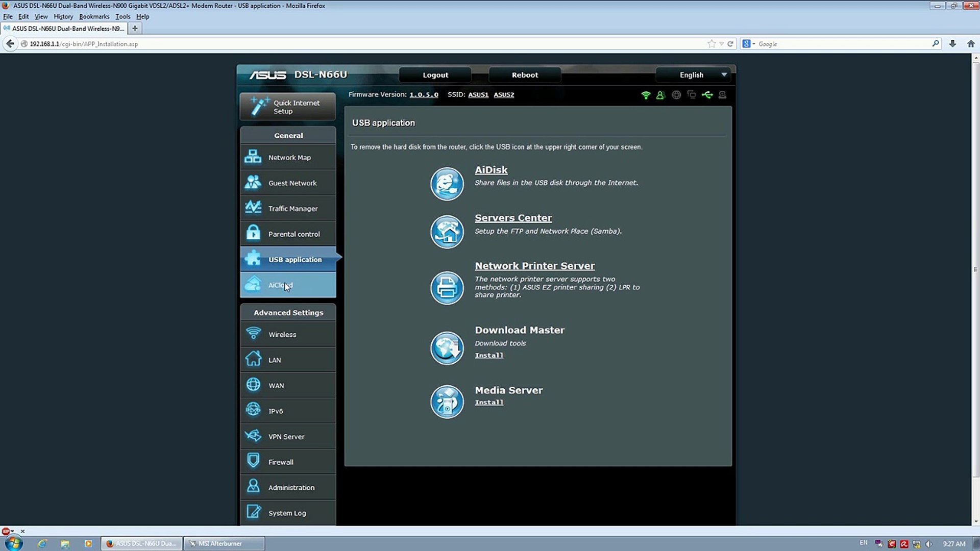Viewport: 980px width, 551px height.
Task: Click the Firefox back arrow button
Action: [10, 44]
